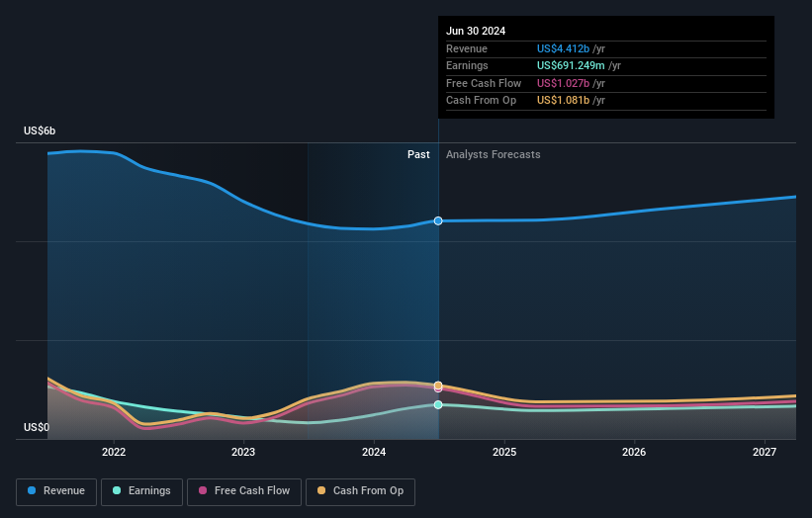
Task: Click the Earnings row label in tooltip
Action: 467,65
